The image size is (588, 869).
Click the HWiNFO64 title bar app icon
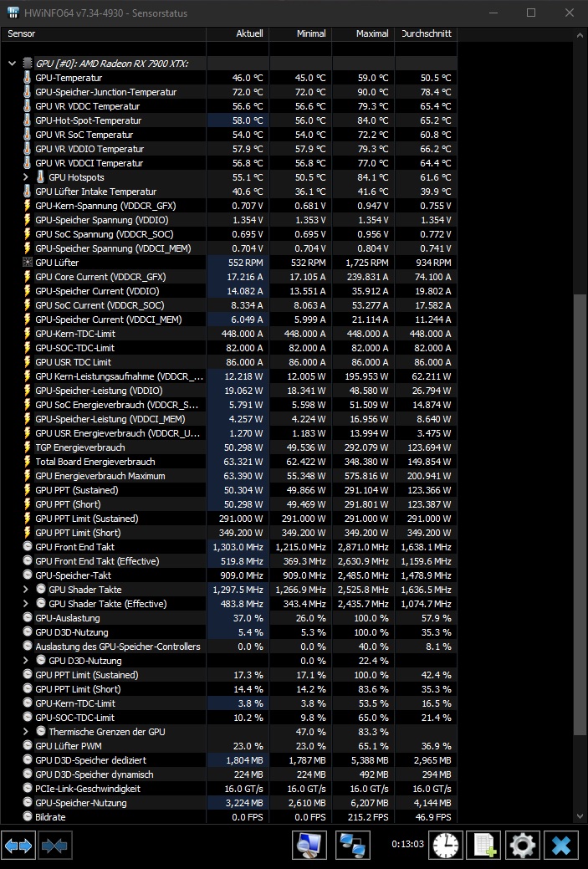click(x=13, y=13)
